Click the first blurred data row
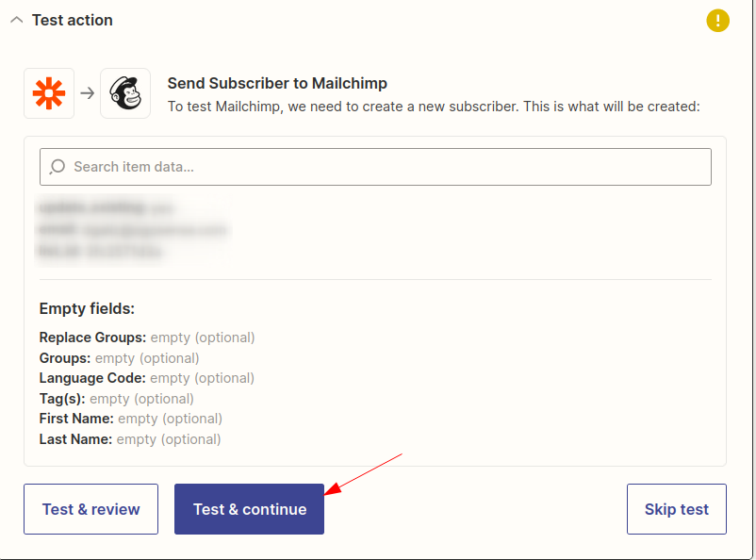This screenshot has width=756, height=560. [104, 208]
